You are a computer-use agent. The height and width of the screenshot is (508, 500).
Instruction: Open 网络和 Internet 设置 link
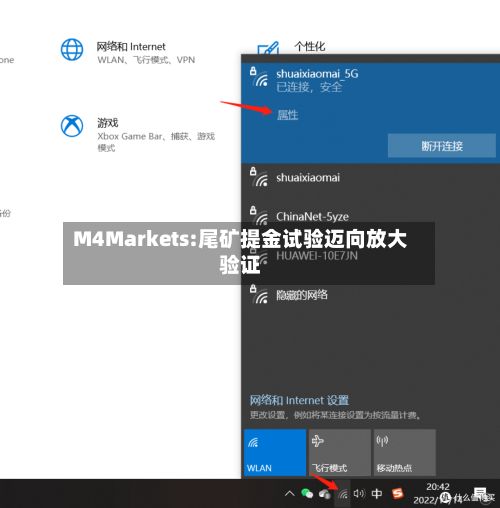click(299, 400)
